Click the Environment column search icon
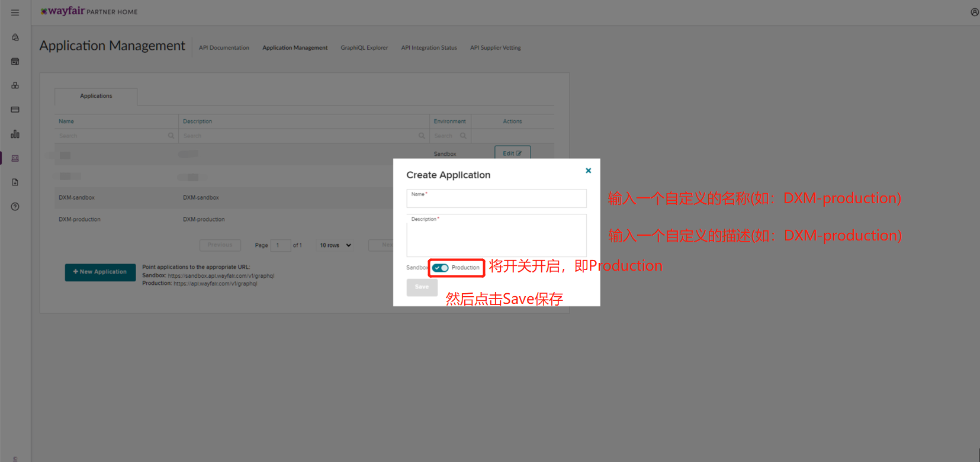 [463, 136]
